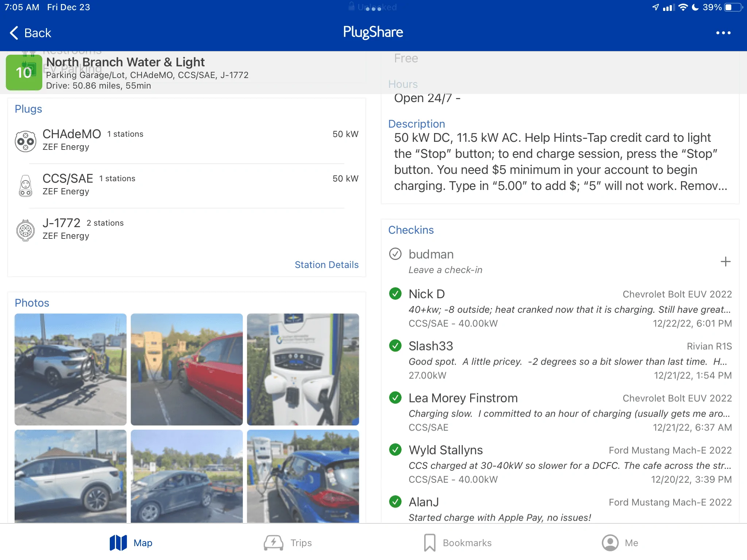Expand the truncated station Description text
This screenshot has width=747, height=560.
(561, 162)
